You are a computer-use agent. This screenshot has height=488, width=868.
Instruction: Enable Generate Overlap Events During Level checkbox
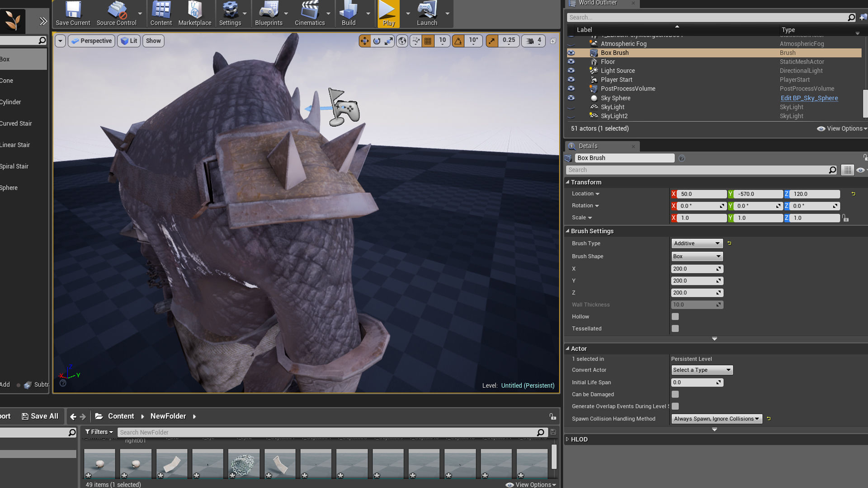pos(675,406)
